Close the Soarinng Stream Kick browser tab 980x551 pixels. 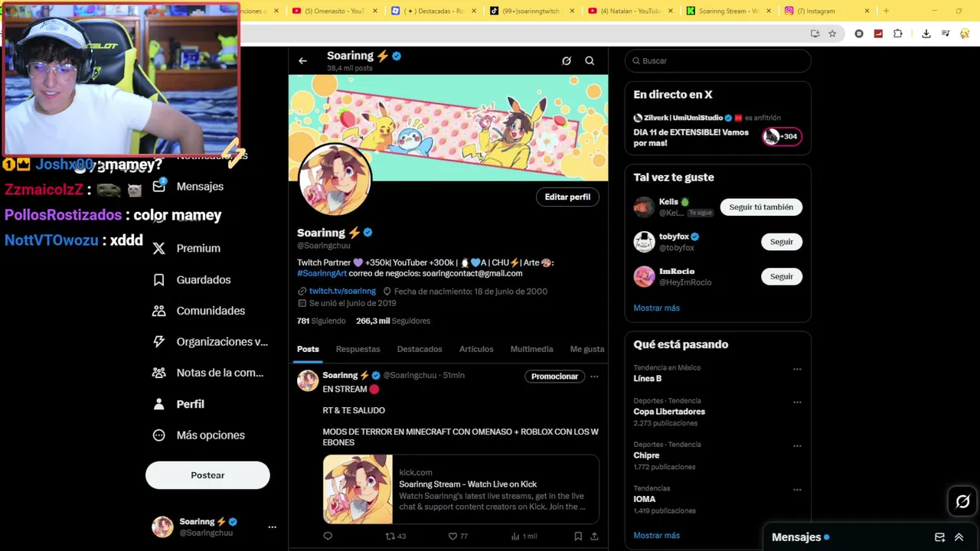click(x=768, y=11)
